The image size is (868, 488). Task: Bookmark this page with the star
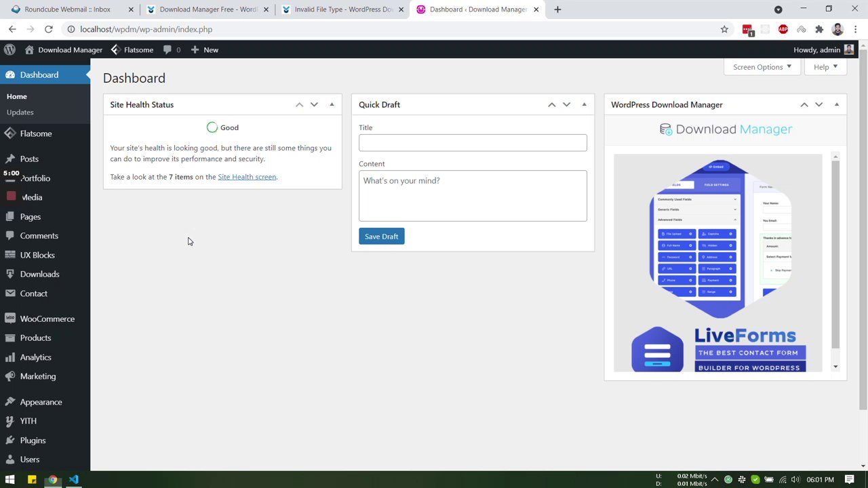click(x=724, y=29)
